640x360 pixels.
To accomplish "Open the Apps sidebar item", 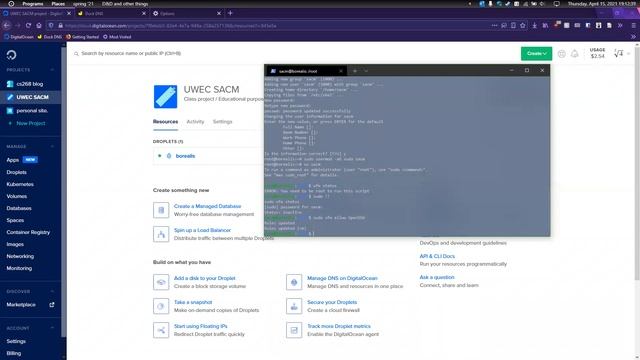I will click(x=13, y=160).
